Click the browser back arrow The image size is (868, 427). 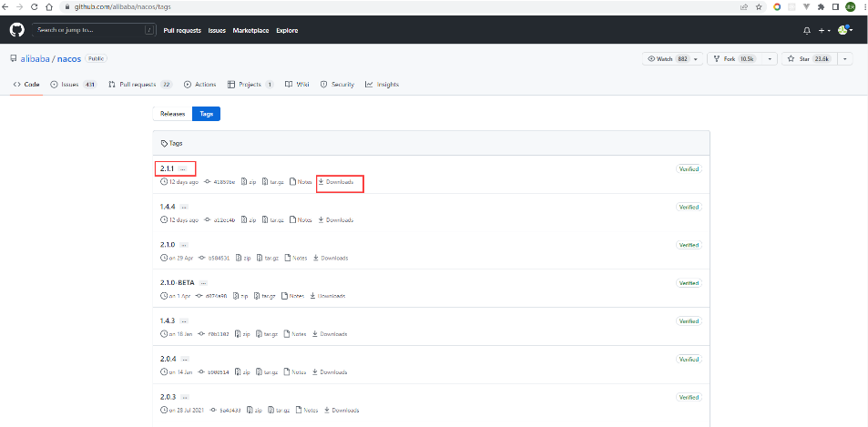tap(6, 7)
